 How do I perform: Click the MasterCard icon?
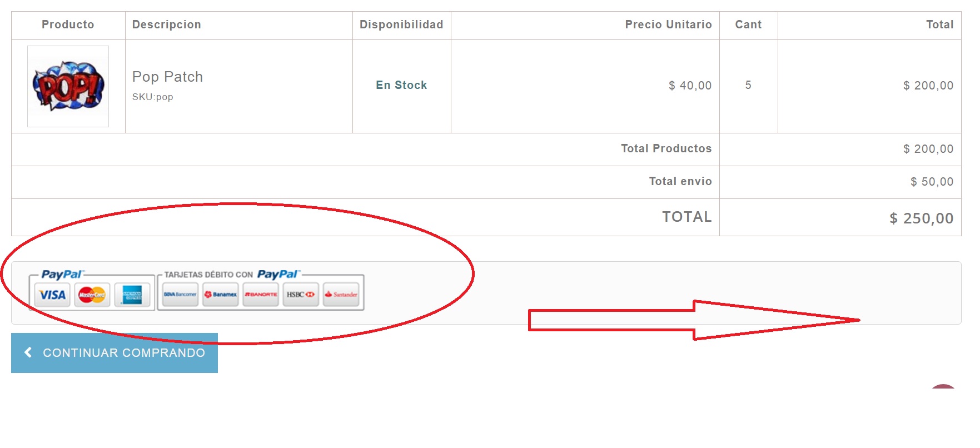point(92,295)
